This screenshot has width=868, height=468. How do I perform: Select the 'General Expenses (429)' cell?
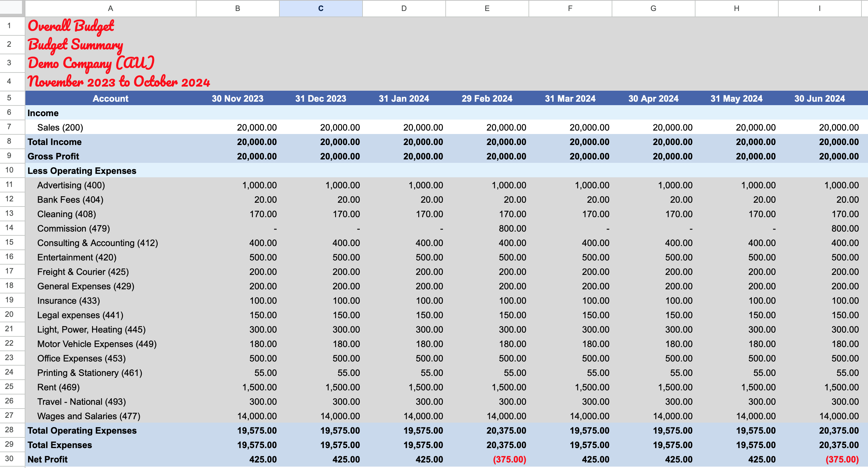[x=110, y=286]
